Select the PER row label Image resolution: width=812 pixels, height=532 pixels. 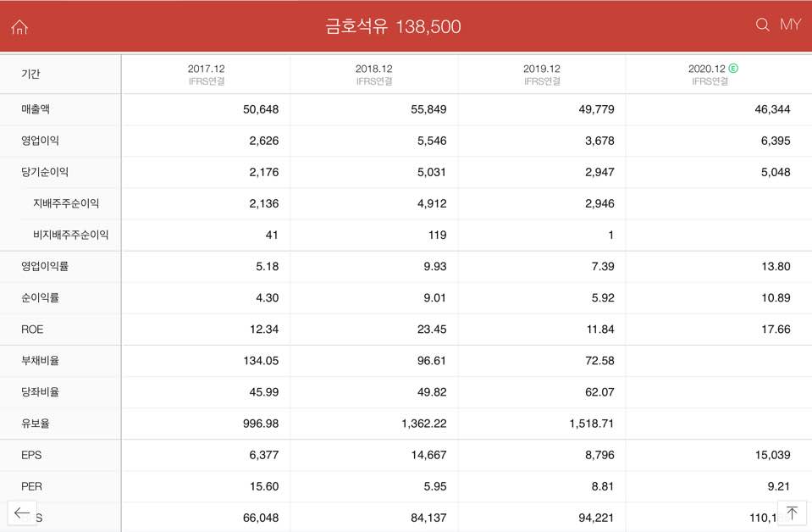point(31,486)
